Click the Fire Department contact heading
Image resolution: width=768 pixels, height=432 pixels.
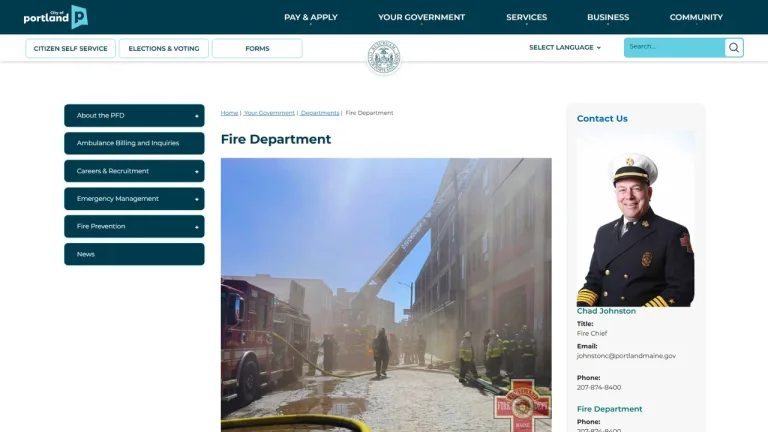click(x=609, y=409)
